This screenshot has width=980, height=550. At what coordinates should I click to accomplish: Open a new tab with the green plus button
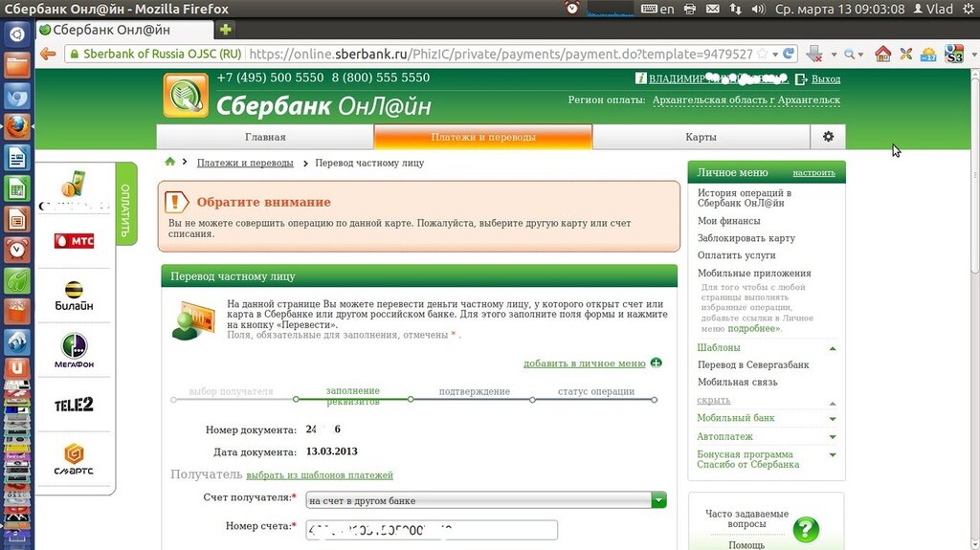tap(226, 30)
